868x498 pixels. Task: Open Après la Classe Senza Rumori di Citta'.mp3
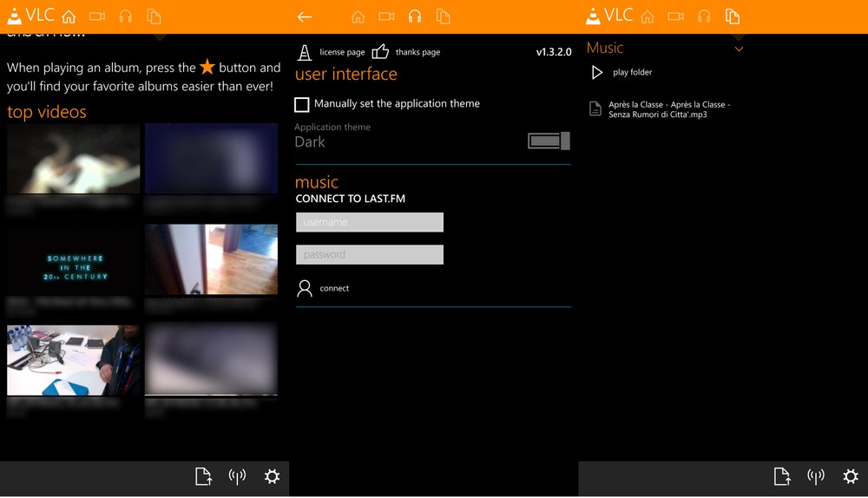click(660, 109)
